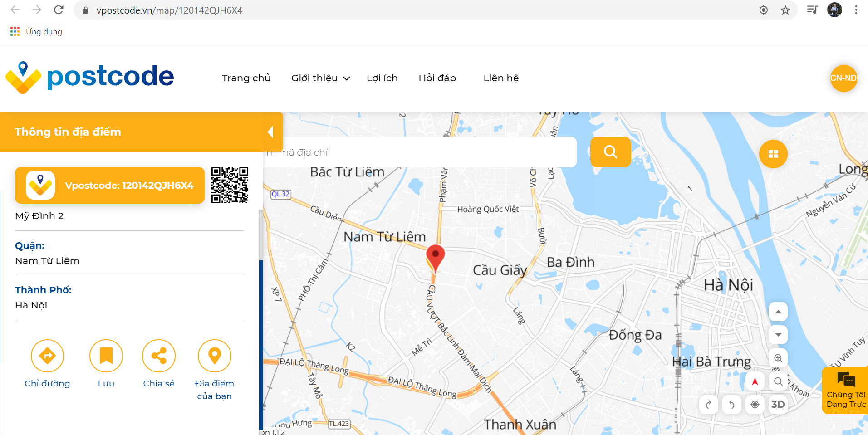Click the Cầu Giấy label on map
Image resolution: width=868 pixels, height=435 pixels.
(500, 270)
